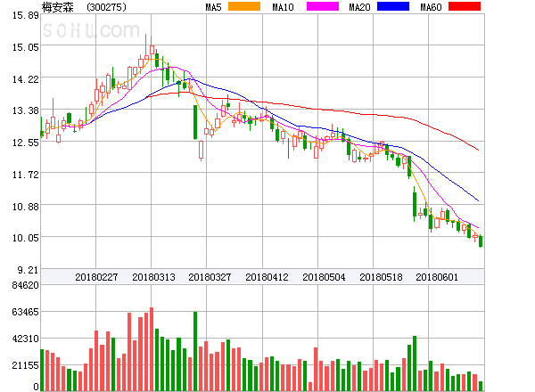The image size is (535, 392).
Task: Click the MA5 legend label
Action: [213, 7]
